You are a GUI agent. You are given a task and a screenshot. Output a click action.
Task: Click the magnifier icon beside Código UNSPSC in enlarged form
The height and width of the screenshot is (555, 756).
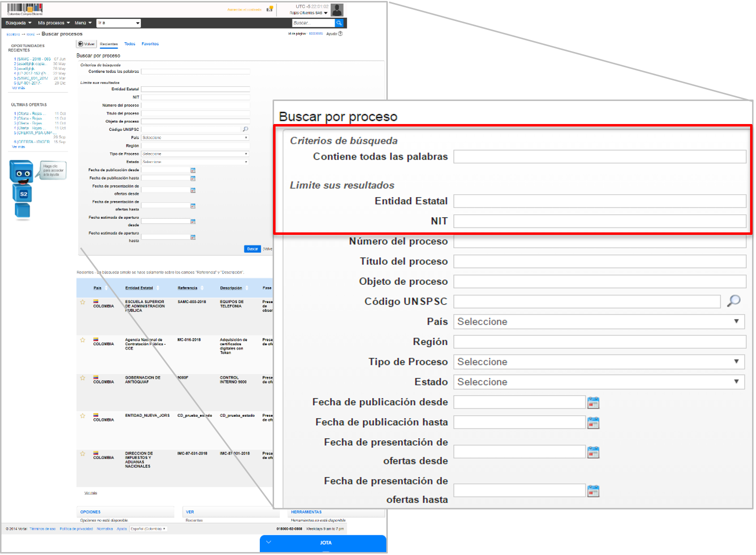pyautogui.click(x=733, y=301)
